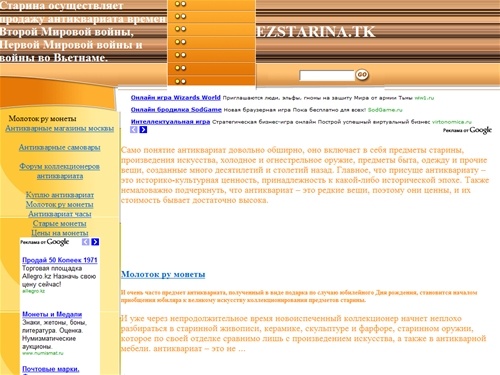Open Цены на монеты sidebar link

[60, 233]
